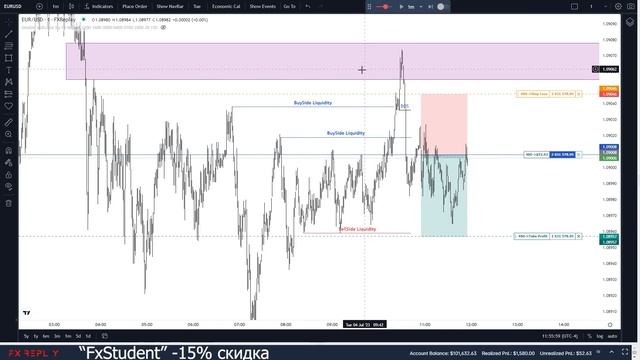Open the object tree layers icon

pos(630,22)
